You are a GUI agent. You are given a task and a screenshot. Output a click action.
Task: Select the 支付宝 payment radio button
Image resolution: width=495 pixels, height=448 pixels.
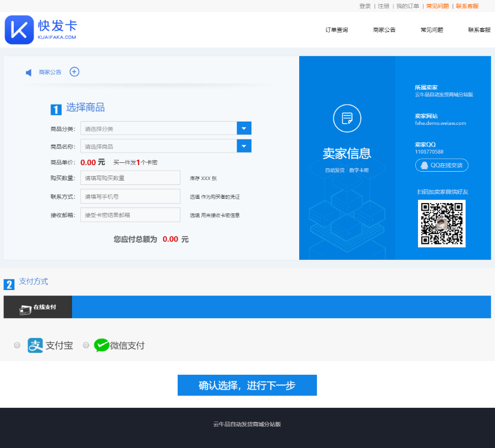tap(17, 345)
